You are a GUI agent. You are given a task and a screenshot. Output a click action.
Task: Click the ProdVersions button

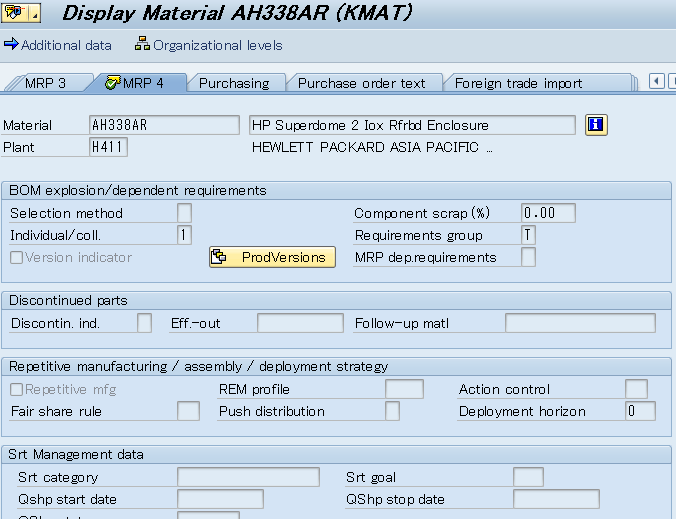click(x=272, y=257)
